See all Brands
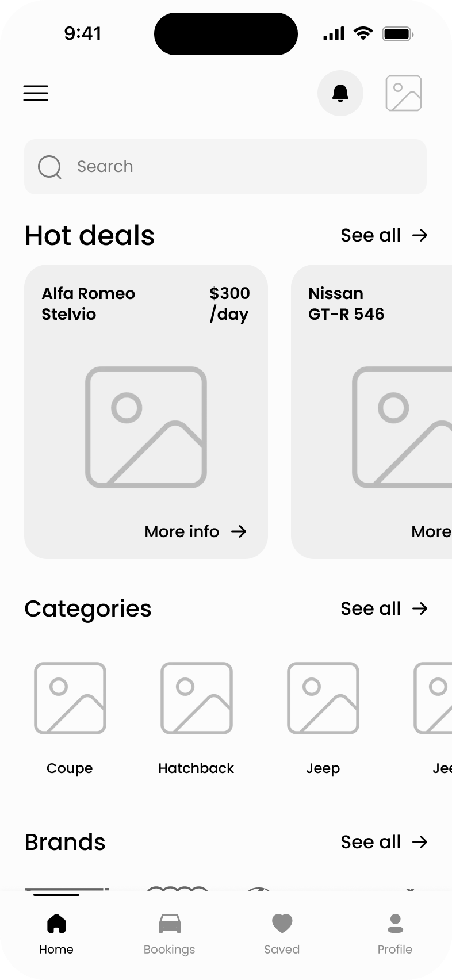Viewport: 452px width, 980px height. pyautogui.click(x=384, y=842)
